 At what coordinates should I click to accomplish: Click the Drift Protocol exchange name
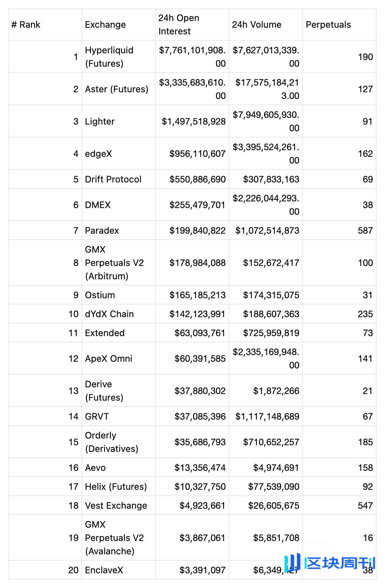tap(113, 179)
